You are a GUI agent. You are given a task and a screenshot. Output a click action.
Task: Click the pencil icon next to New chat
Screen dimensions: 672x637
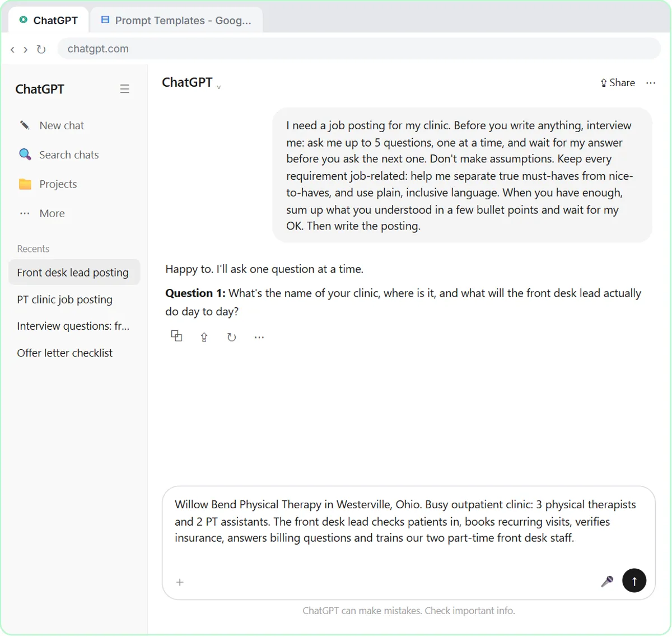pyautogui.click(x=25, y=125)
